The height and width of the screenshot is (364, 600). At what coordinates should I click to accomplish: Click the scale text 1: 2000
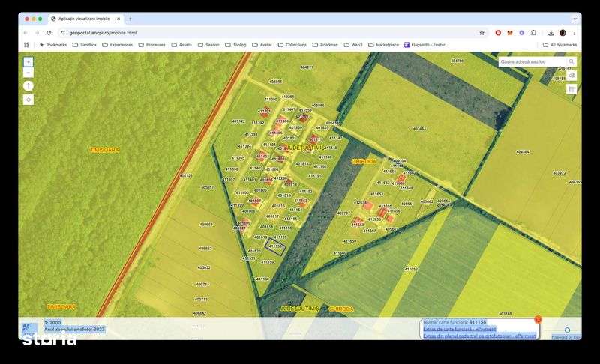52,322
